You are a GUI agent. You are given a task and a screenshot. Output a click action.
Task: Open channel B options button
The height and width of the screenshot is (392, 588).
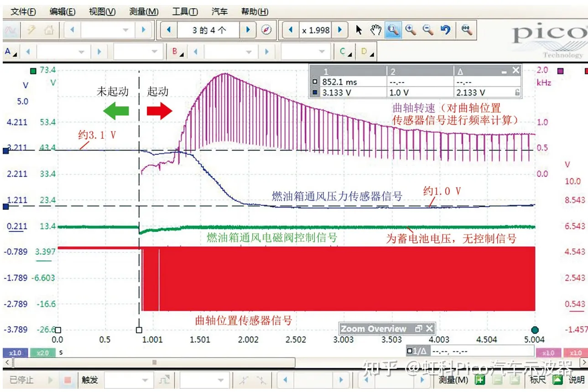[x=178, y=52]
